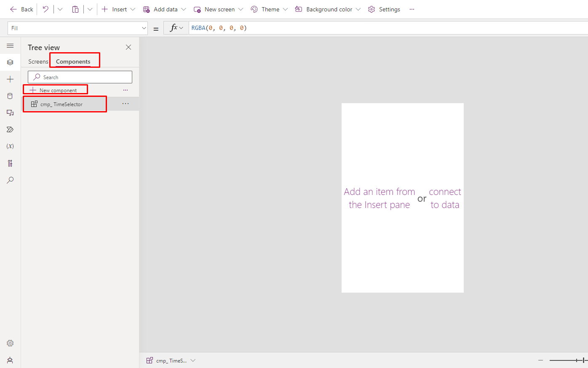Create a component with New component
This screenshot has width=588, height=368.
click(55, 89)
